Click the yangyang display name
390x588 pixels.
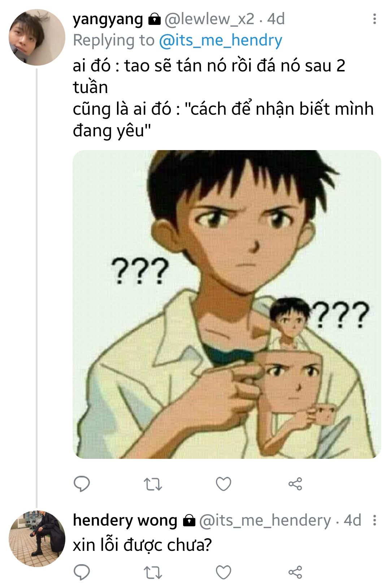pyautogui.click(x=108, y=19)
